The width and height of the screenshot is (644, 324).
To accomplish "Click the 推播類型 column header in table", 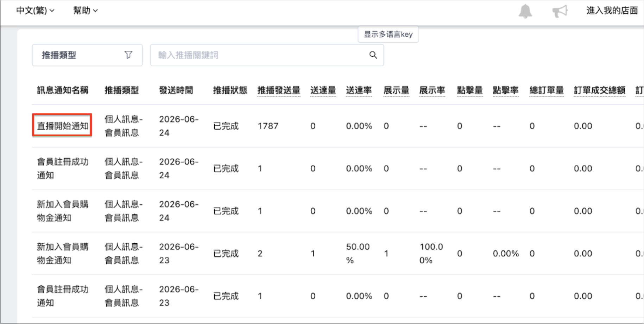I will pyautogui.click(x=122, y=91).
